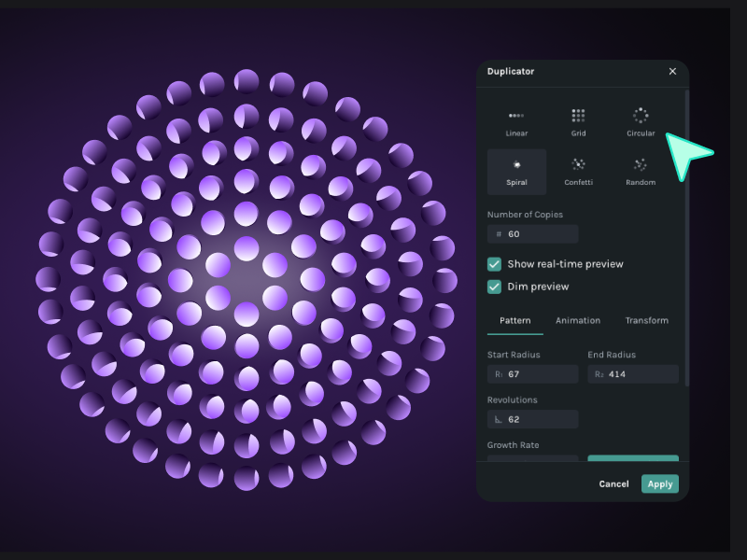The height and width of the screenshot is (560, 747).
Task: Switch to the Confetti pattern
Action: tap(578, 171)
